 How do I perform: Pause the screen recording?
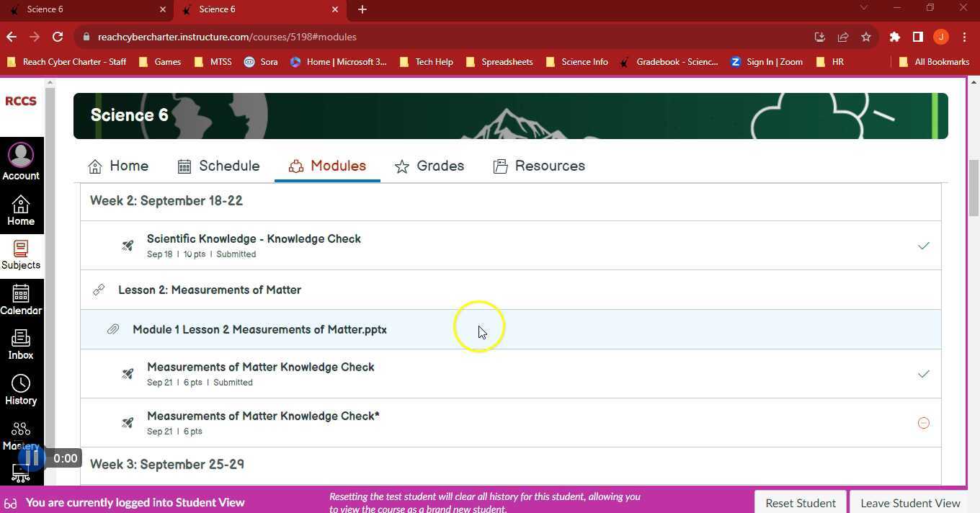[32, 458]
